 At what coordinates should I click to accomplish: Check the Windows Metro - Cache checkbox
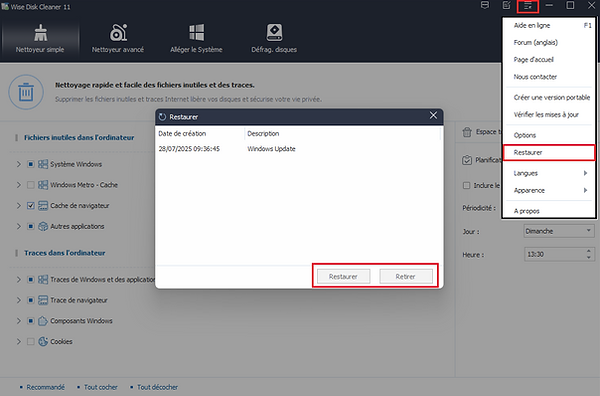pos(31,185)
